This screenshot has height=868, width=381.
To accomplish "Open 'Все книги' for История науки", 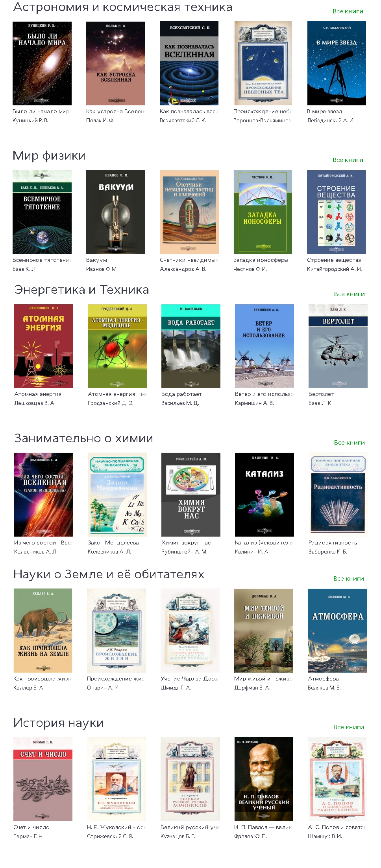I will 348,727.
